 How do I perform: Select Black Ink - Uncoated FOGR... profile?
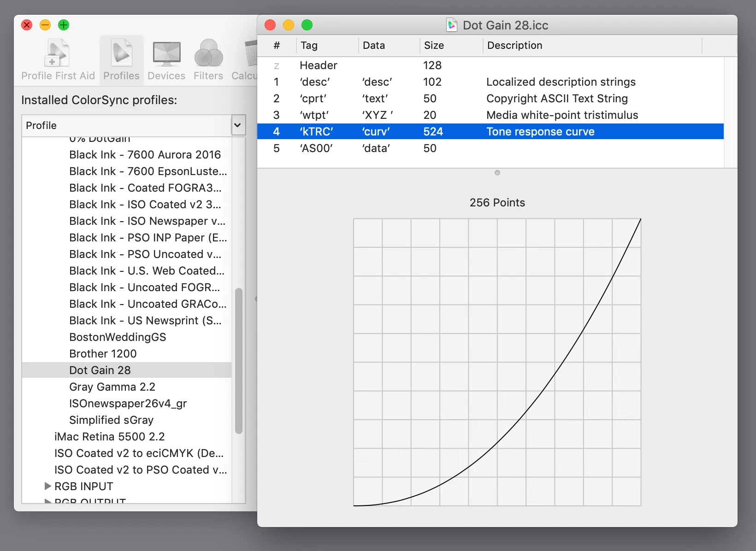pos(127,287)
